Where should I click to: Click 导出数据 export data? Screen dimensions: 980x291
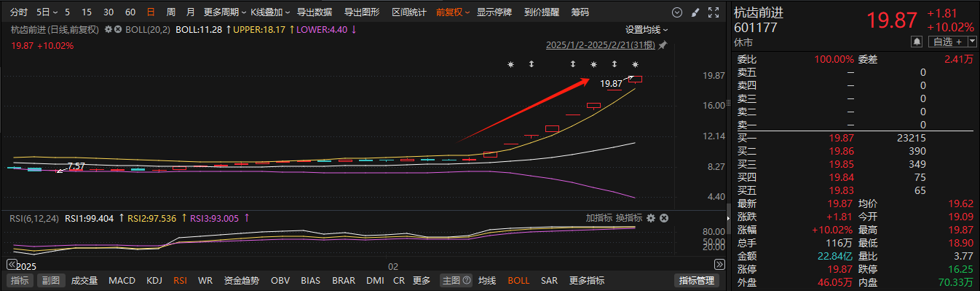click(x=315, y=12)
